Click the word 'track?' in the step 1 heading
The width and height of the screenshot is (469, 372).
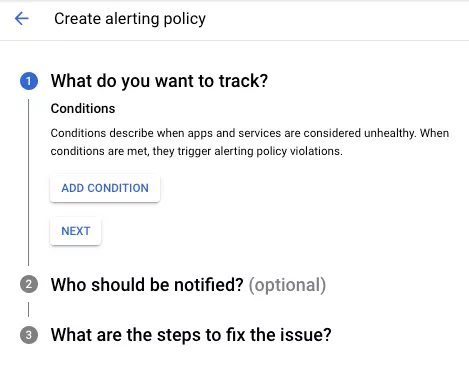243,81
